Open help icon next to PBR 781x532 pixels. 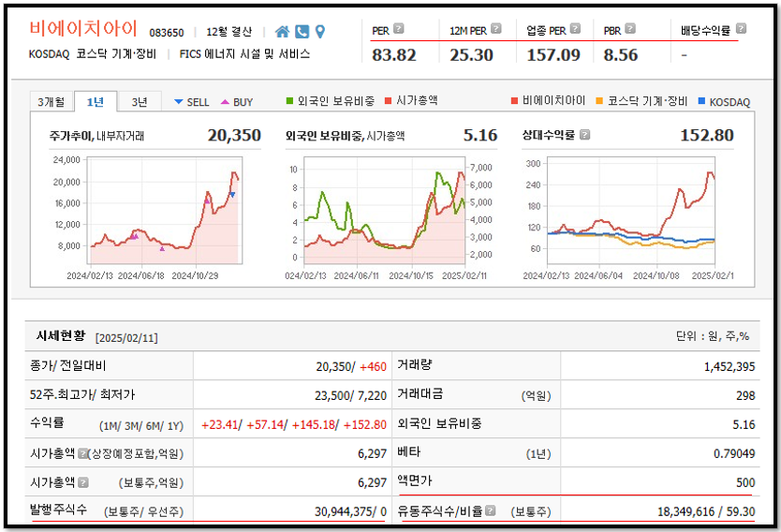click(630, 28)
